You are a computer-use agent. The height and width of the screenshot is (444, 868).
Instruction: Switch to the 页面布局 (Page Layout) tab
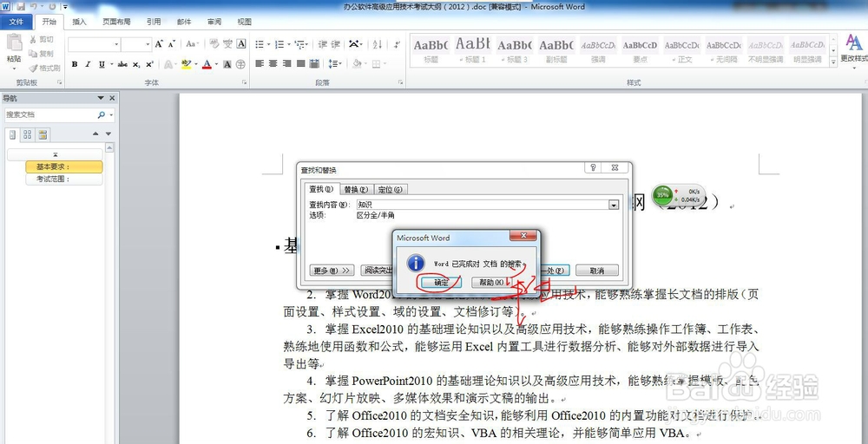pos(116,22)
